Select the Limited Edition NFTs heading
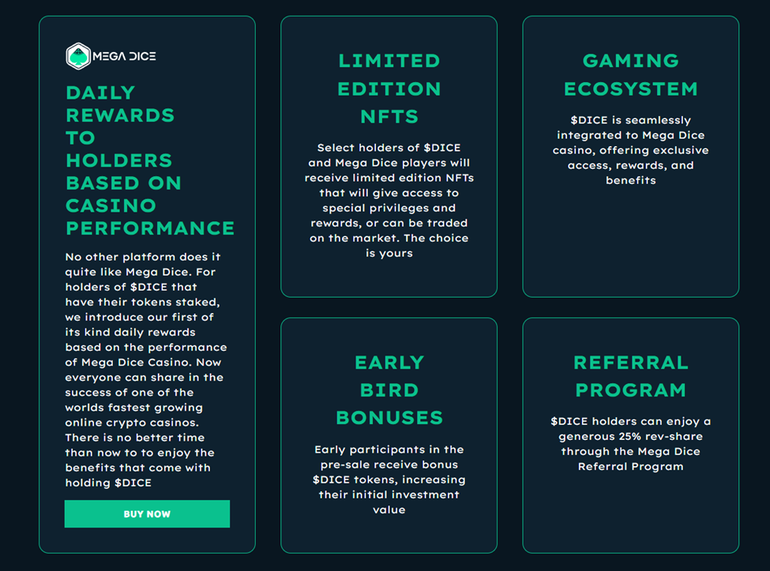Viewport: 770px width, 571px height. click(389, 88)
